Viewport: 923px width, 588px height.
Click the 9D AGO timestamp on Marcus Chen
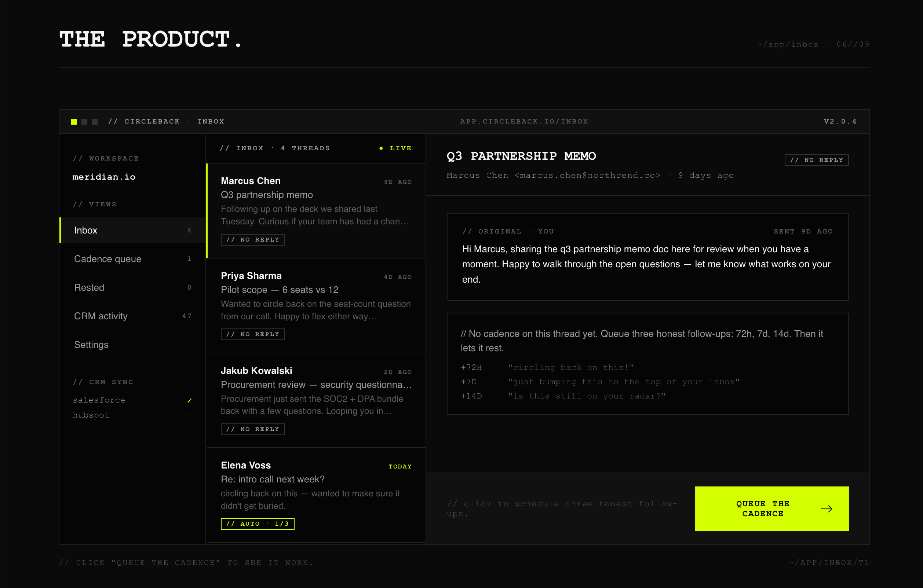(x=398, y=182)
